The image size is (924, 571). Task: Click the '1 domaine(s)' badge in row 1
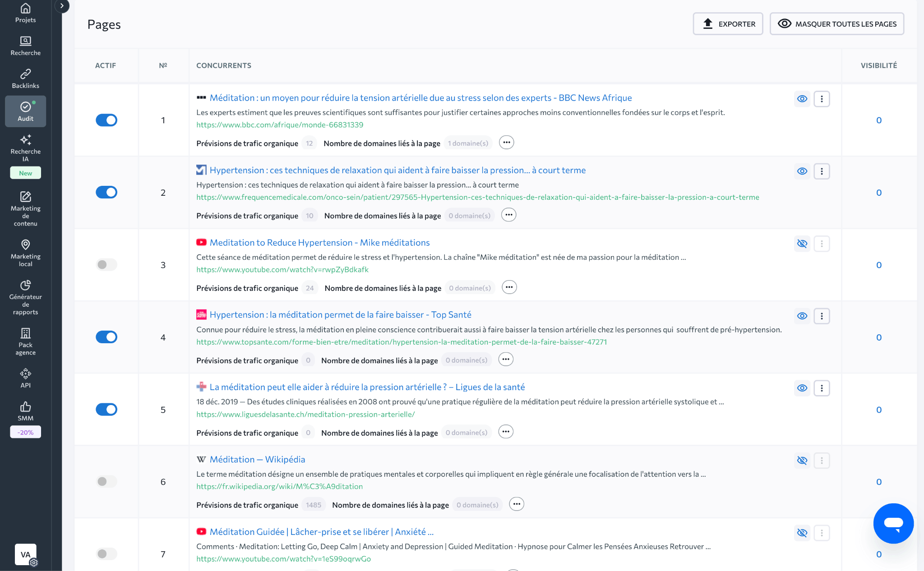click(468, 143)
